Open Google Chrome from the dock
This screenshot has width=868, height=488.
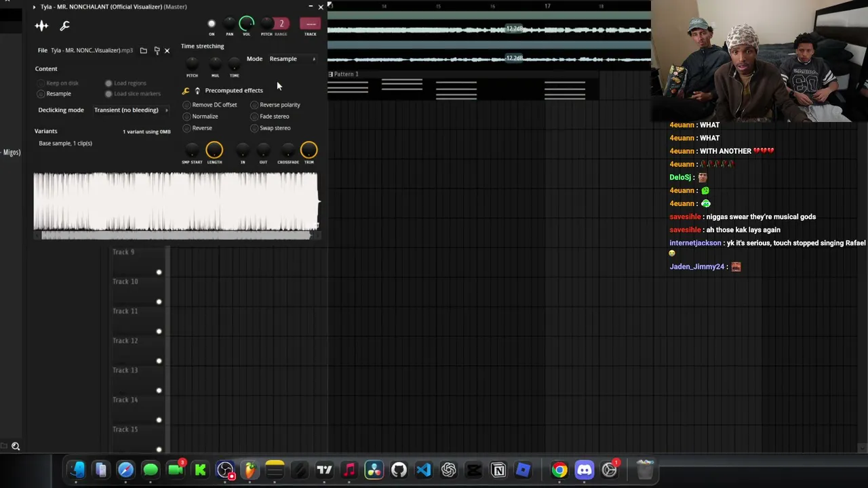[x=559, y=469]
